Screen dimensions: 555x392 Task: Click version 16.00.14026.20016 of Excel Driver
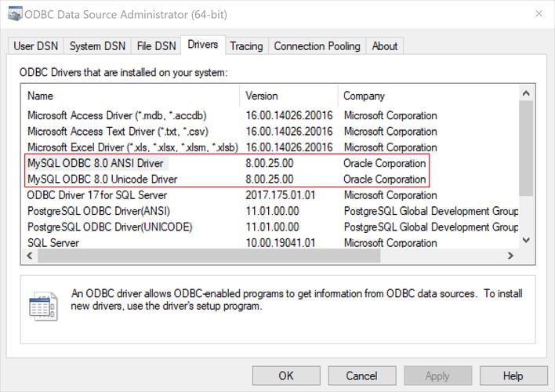(289, 147)
